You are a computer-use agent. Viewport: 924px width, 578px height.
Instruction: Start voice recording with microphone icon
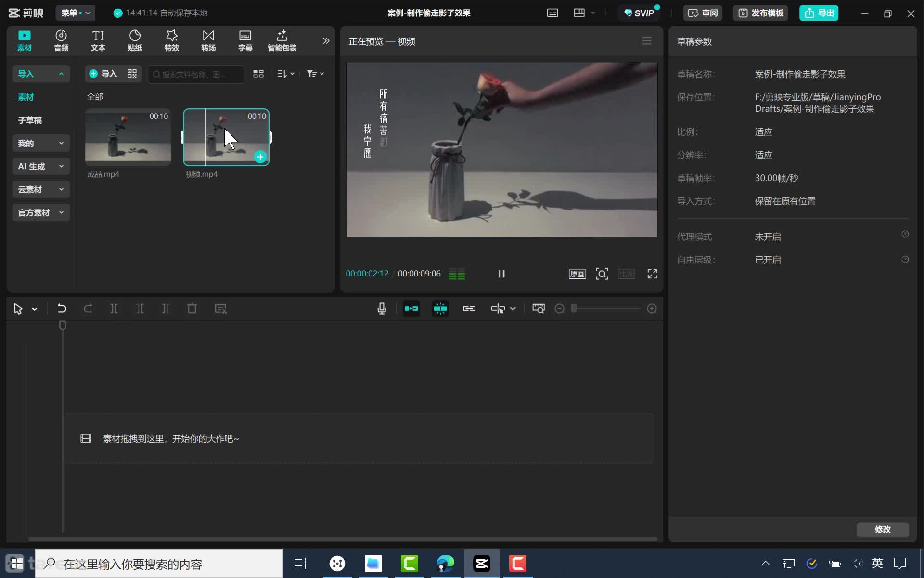[x=382, y=309]
